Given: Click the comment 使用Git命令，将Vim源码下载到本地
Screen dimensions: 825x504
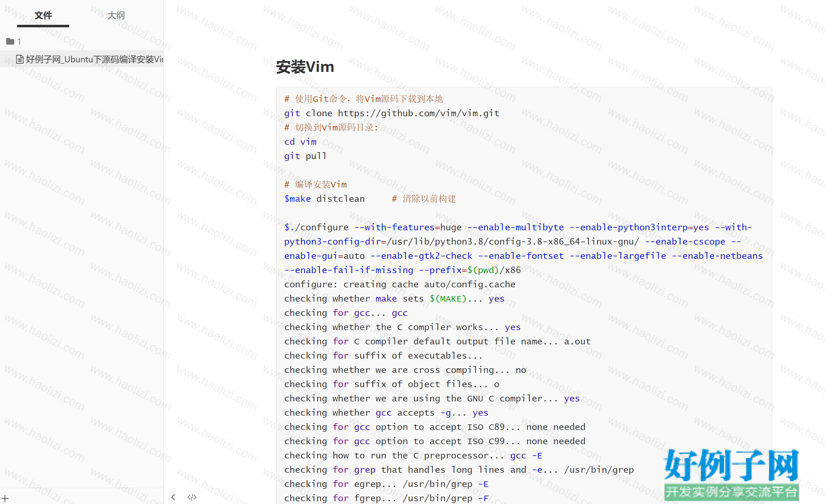Looking at the screenshot, I should (x=363, y=99).
